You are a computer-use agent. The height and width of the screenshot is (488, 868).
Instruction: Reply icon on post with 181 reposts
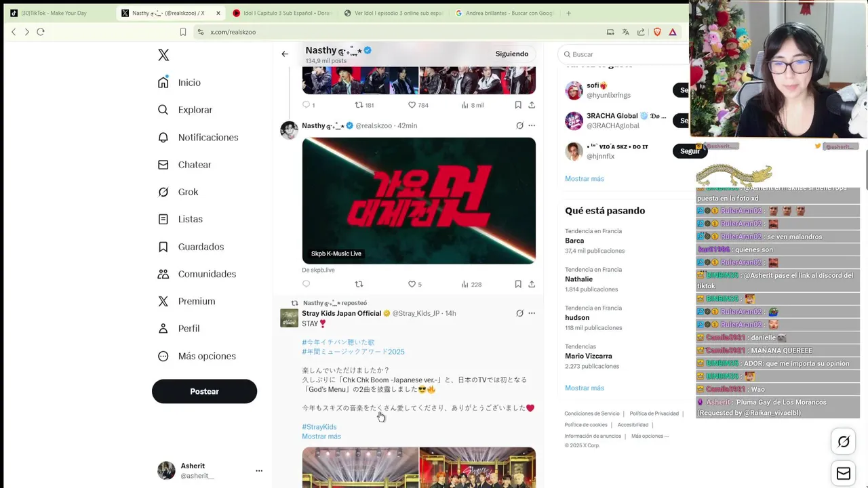[306, 104]
